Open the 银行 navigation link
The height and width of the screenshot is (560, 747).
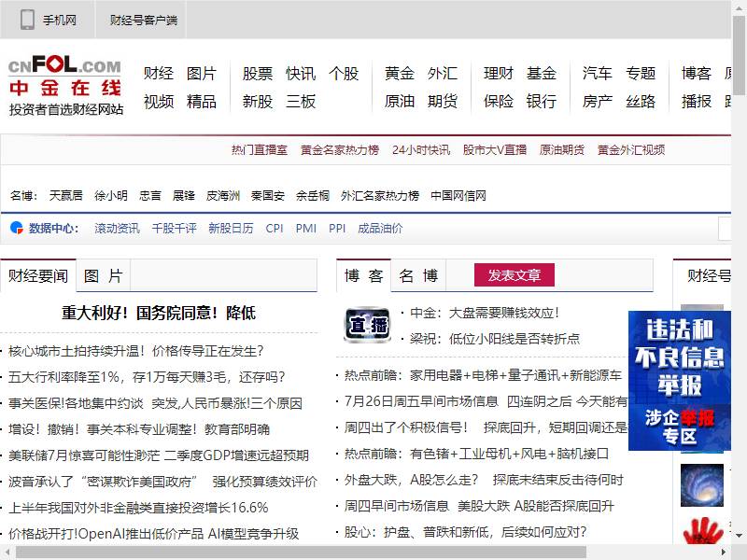click(542, 101)
